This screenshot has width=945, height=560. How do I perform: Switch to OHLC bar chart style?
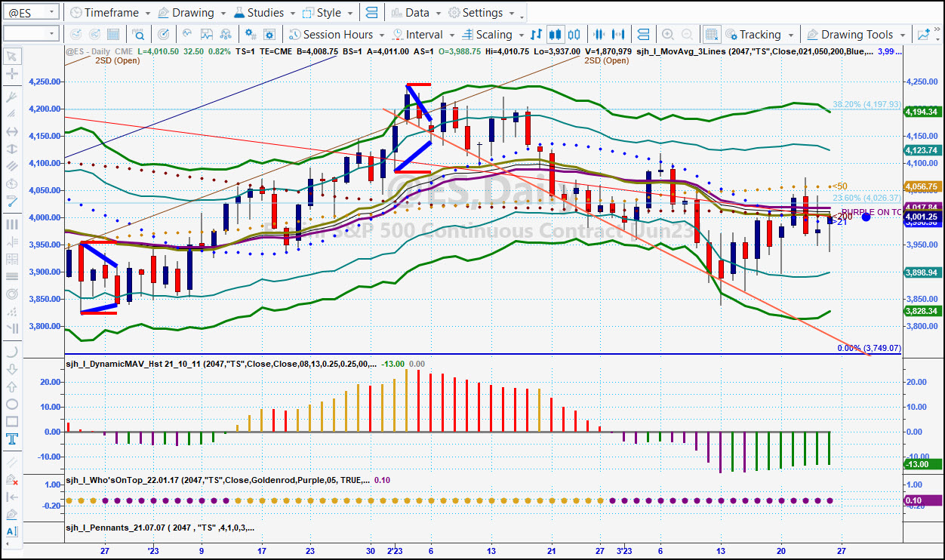[537, 35]
